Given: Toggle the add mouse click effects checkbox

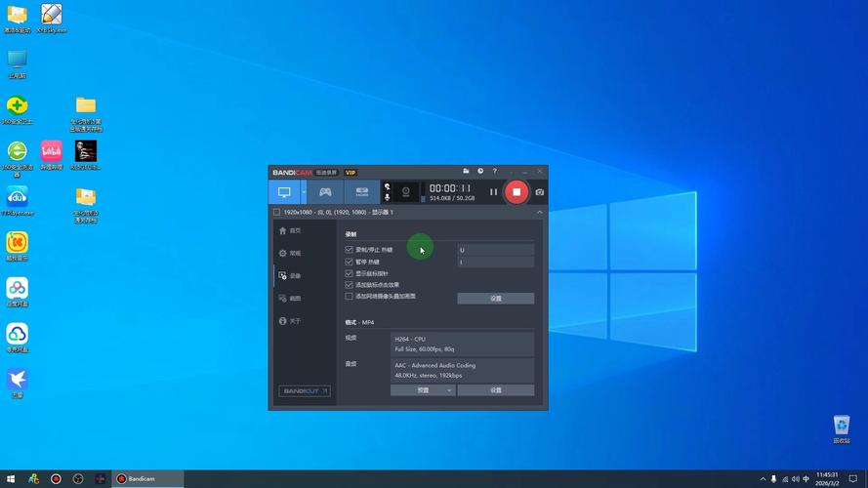Looking at the screenshot, I should tap(349, 285).
